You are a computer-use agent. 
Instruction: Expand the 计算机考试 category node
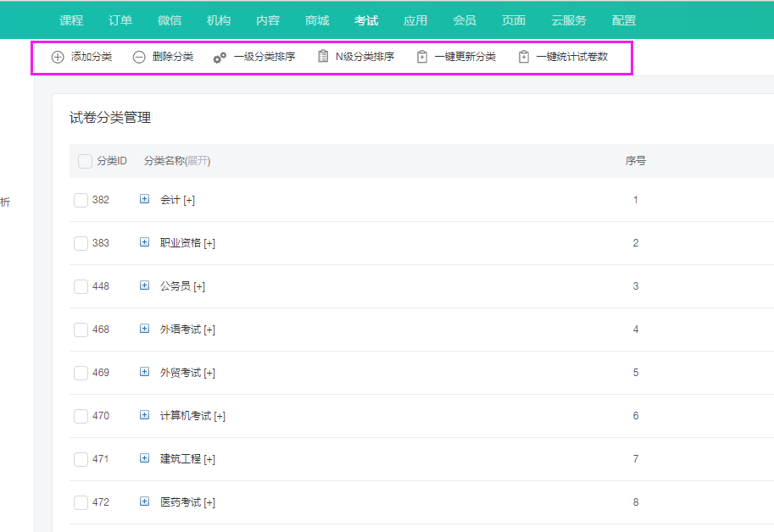144,415
